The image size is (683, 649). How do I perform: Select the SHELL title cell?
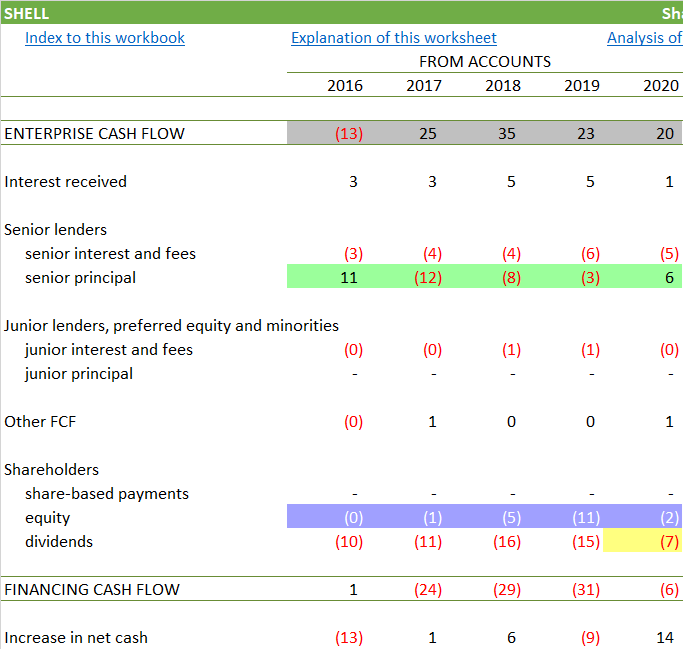pyautogui.click(x=27, y=14)
